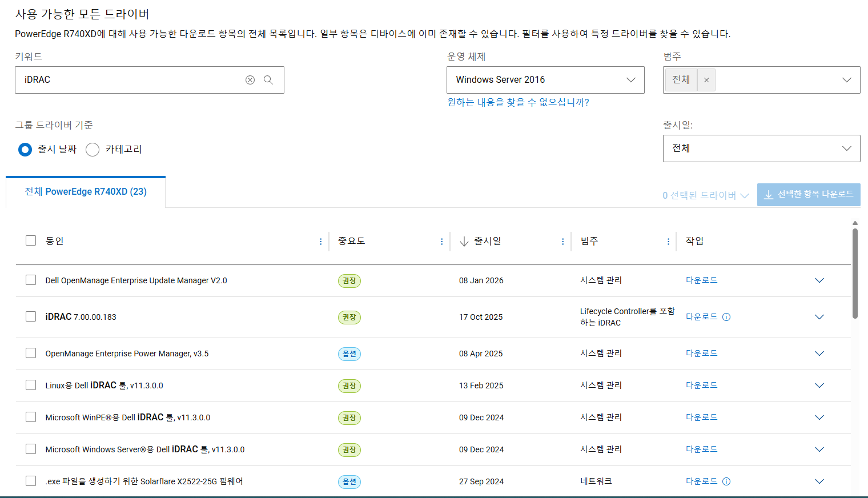Screen dimensions: 868x498
Task: Click the 권장 badge for Linux용 Dell iDRAC 툴
Action: pyautogui.click(x=349, y=386)
